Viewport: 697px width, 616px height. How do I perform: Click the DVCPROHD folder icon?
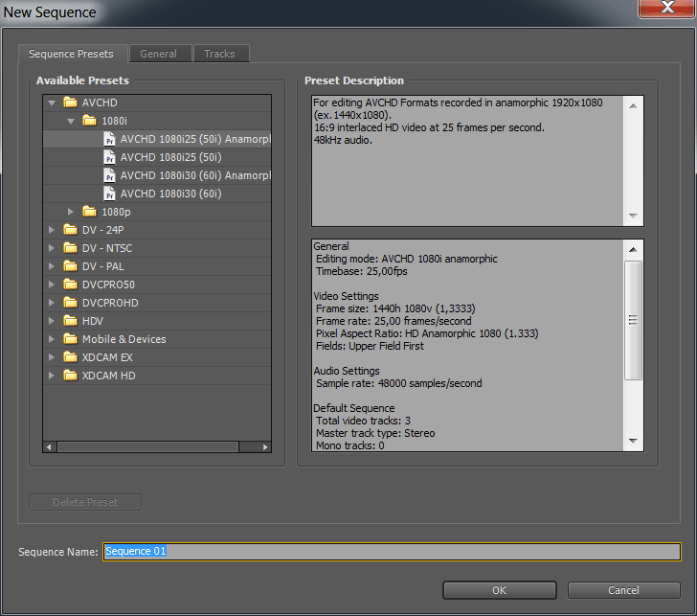coord(70,303)
